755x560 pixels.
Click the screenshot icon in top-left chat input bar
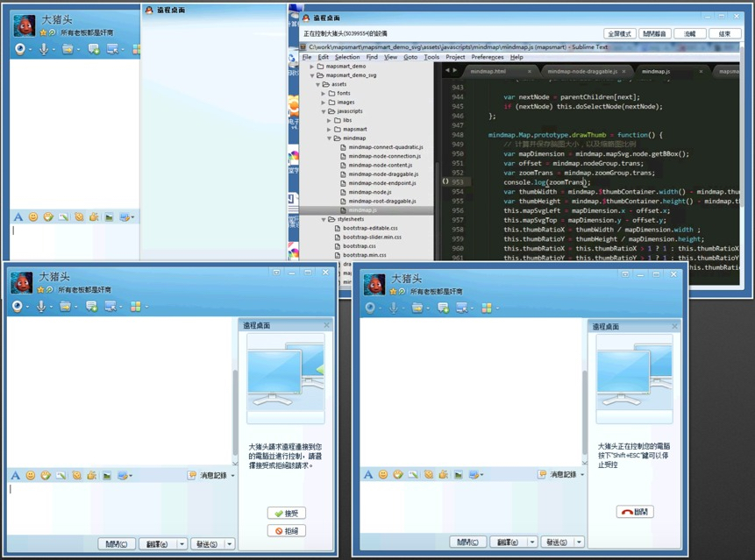[x=125, y=217]
